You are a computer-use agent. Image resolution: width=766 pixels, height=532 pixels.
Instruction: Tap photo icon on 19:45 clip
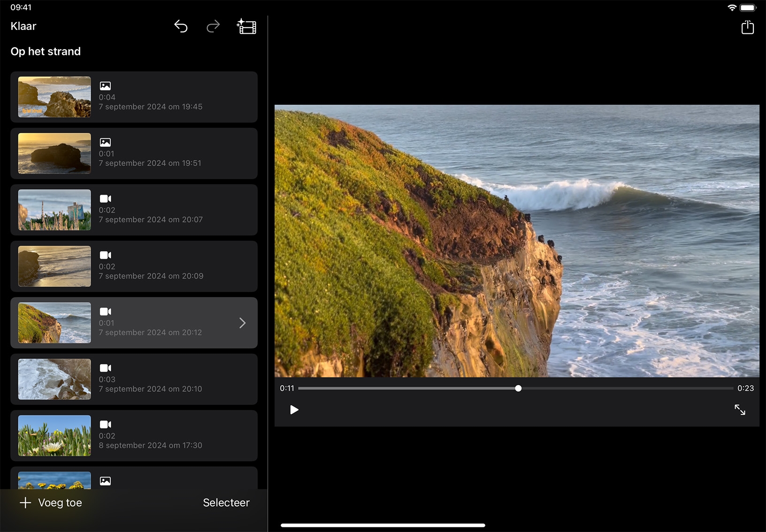(105, 86)
